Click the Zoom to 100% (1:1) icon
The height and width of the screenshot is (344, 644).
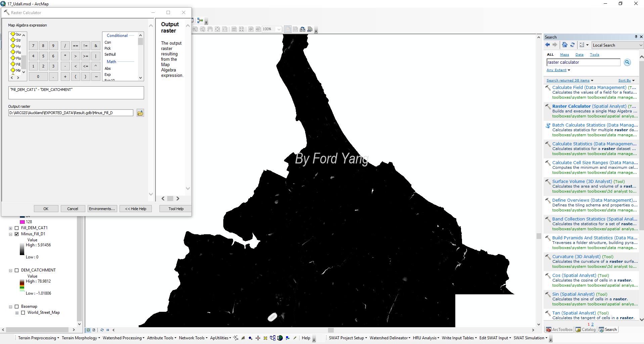(x=225, y=29)
